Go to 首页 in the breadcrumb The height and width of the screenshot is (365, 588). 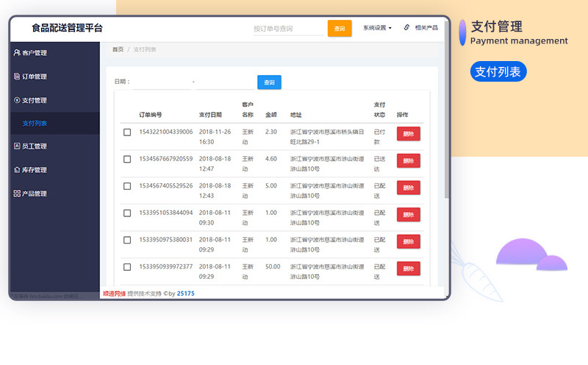pos(118,49)
